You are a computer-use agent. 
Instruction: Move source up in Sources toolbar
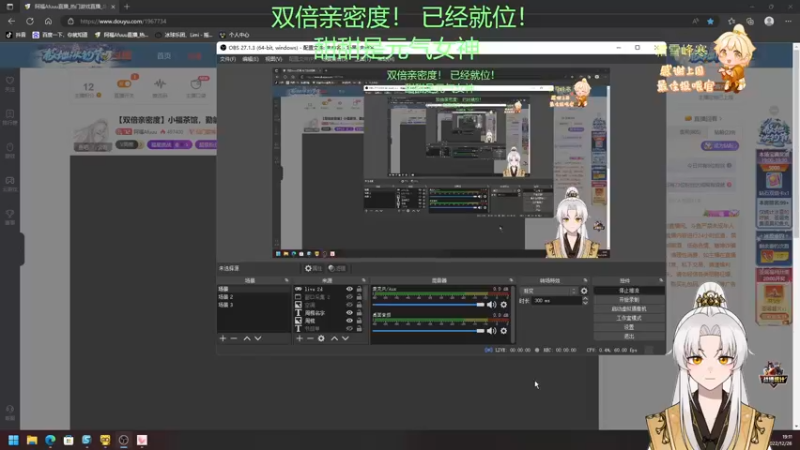(x=334, y=338)
